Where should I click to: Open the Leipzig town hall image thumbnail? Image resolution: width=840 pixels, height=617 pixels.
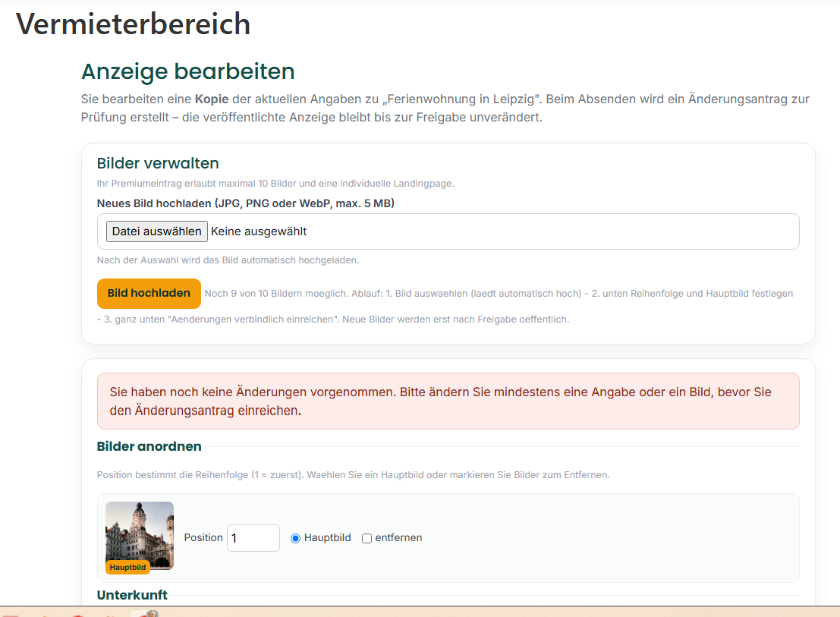click(x=140, y=536)
